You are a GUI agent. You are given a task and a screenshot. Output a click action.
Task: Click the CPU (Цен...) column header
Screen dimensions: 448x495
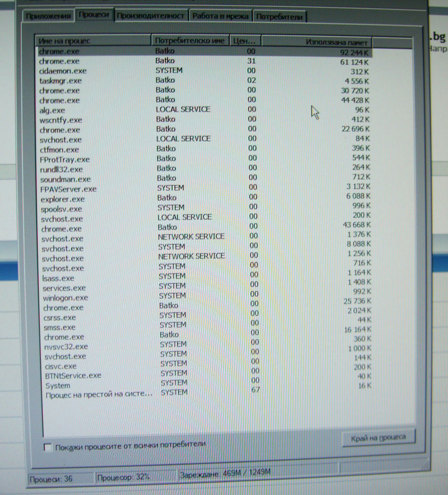coord(246,41)
